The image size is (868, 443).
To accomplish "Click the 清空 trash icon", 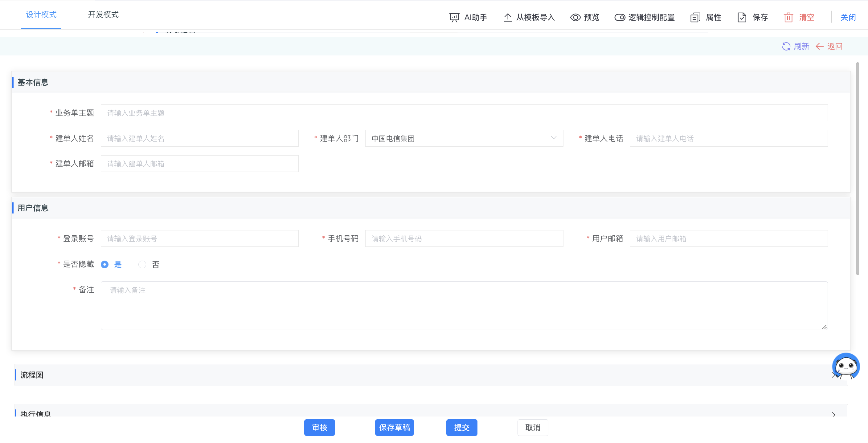I will pos(788,18).
